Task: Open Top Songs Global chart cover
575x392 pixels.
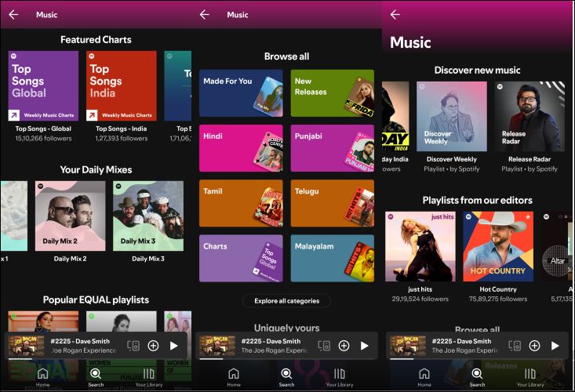Action: coord(43,85)
